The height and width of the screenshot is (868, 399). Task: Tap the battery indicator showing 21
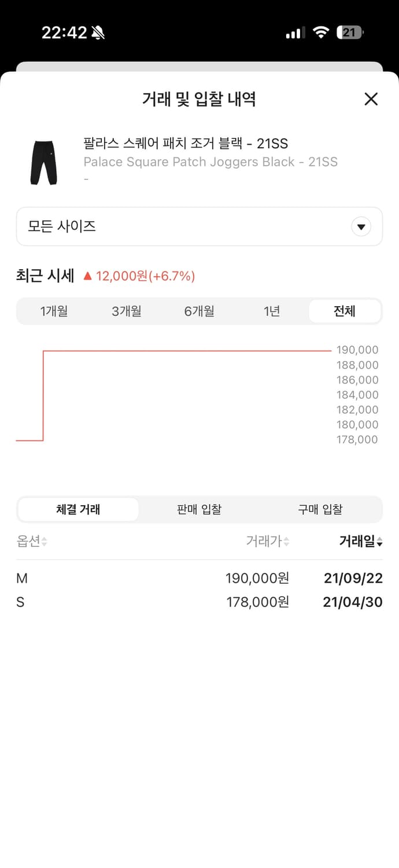pos(348,32)
